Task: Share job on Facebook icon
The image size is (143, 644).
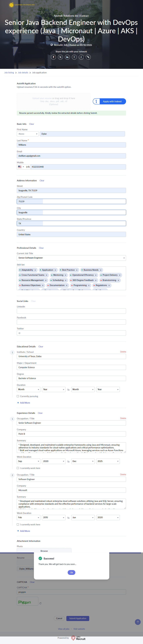Action: [x=53, y=57]
